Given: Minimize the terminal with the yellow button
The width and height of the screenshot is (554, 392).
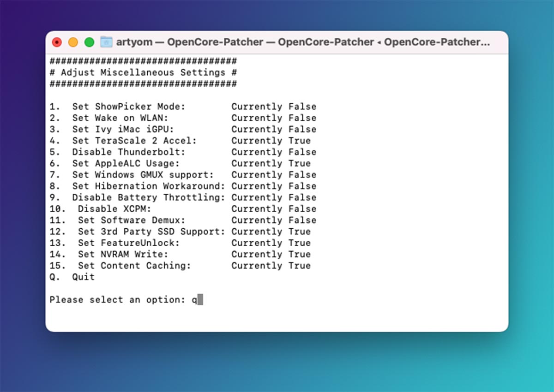Looking at the screenshot, I should (73, 42).
